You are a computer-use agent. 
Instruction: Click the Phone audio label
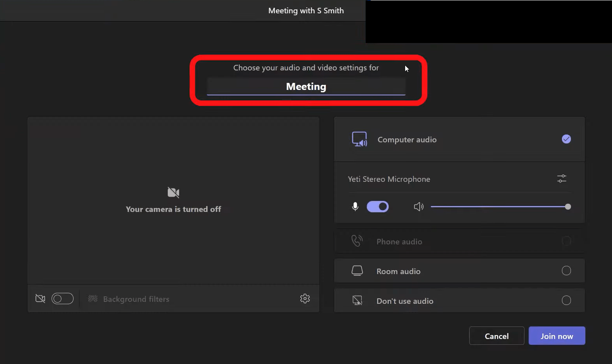coord(399,242)
